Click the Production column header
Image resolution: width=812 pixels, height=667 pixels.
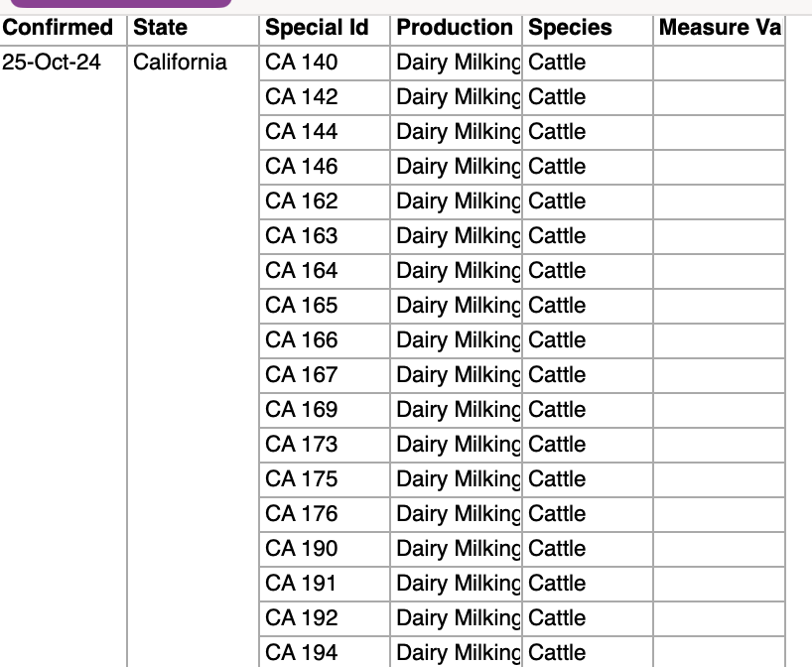(x=456, y=28)
